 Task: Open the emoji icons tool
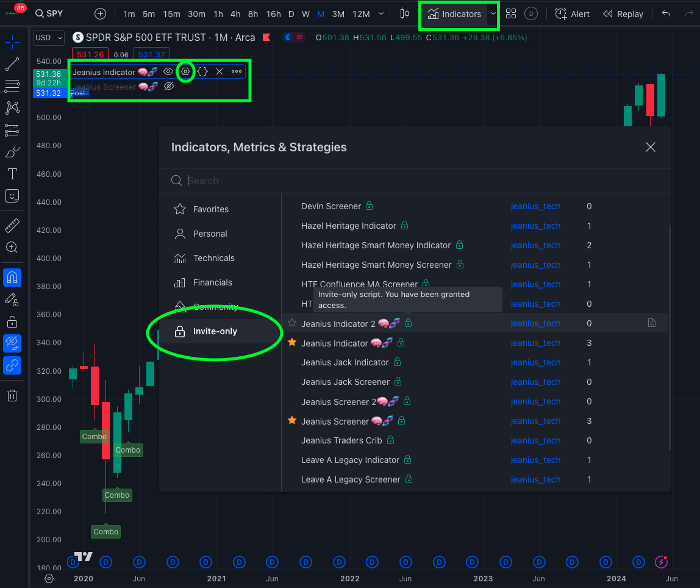pyautogui.click(x=12, y=196)
